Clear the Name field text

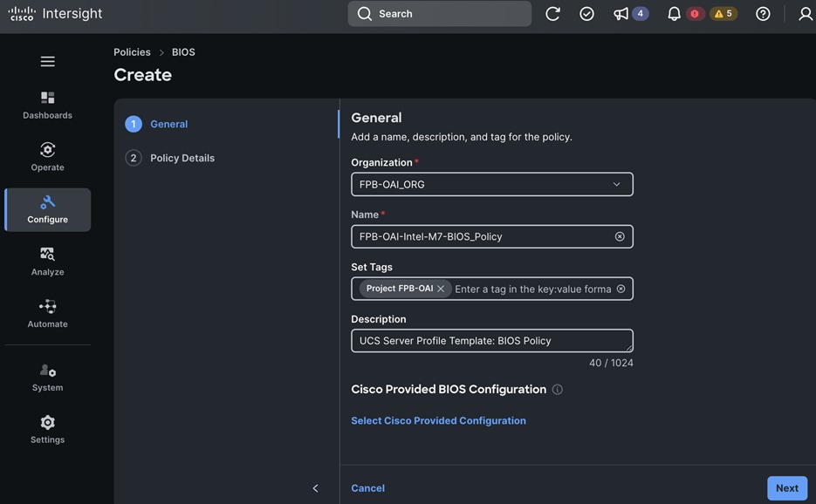tap(620, 236)
